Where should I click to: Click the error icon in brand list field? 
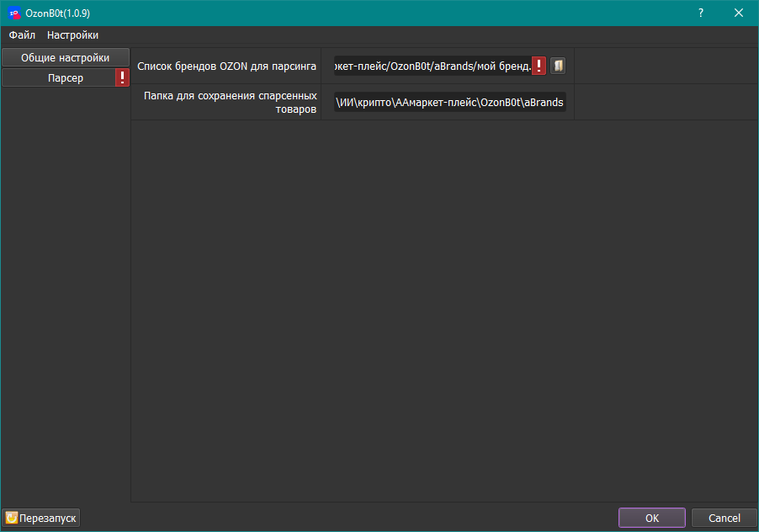point(539,66)
